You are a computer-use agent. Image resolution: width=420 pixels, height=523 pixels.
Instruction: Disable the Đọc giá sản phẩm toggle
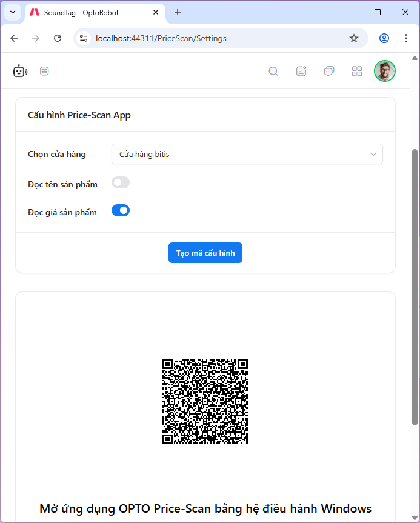121,210
